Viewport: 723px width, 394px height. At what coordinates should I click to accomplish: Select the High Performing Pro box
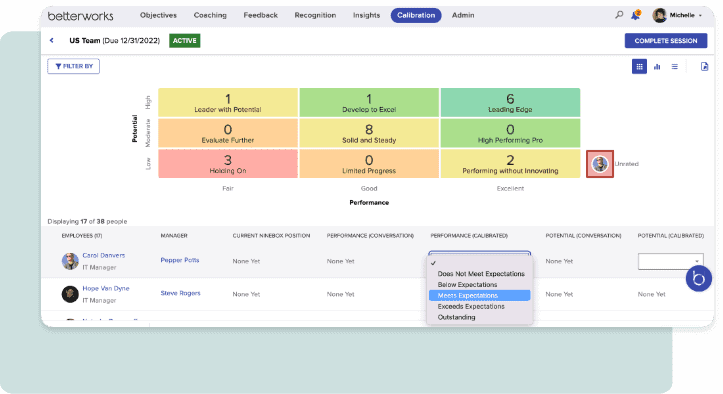coord(510,133)
